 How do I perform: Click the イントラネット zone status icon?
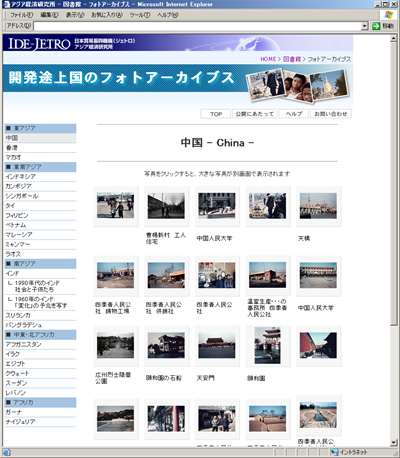[x=334, y=452]
